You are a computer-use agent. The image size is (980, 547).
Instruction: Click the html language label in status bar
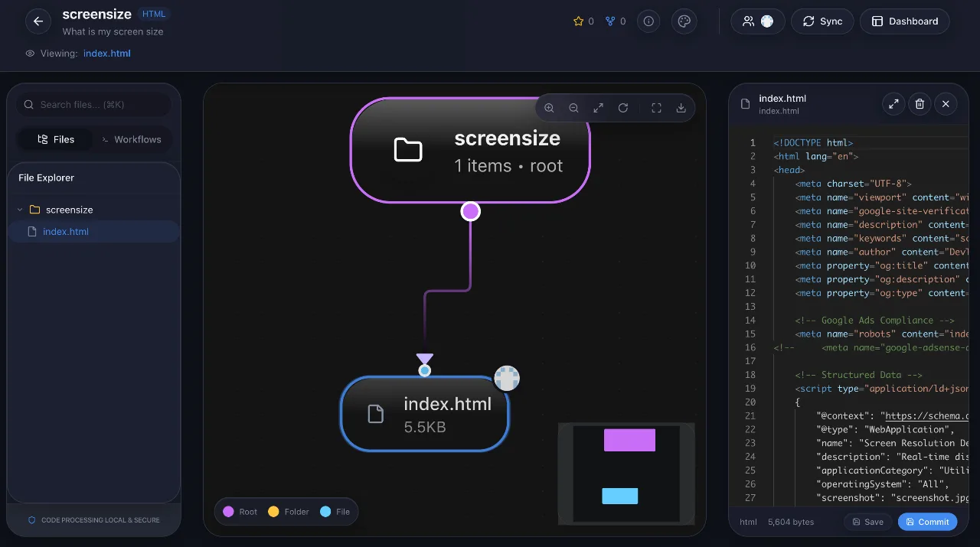tap(748, 522)
